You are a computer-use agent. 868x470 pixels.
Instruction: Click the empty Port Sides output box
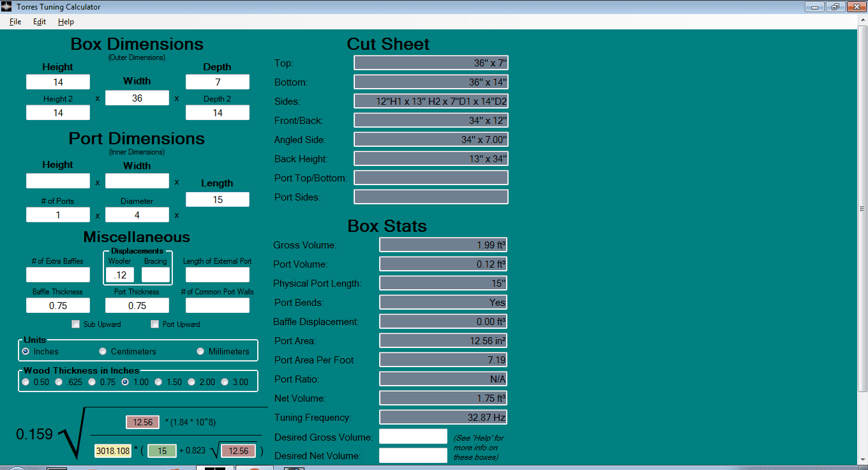[431, 197]
